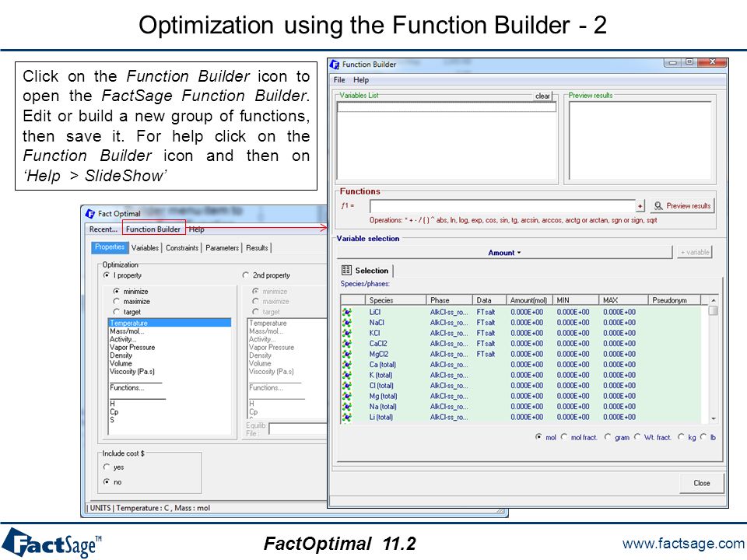Viewport: 747px width, 560px height.
Task: Open Recent... menu in Fact Optimal
Action: [x=103, y=229]
